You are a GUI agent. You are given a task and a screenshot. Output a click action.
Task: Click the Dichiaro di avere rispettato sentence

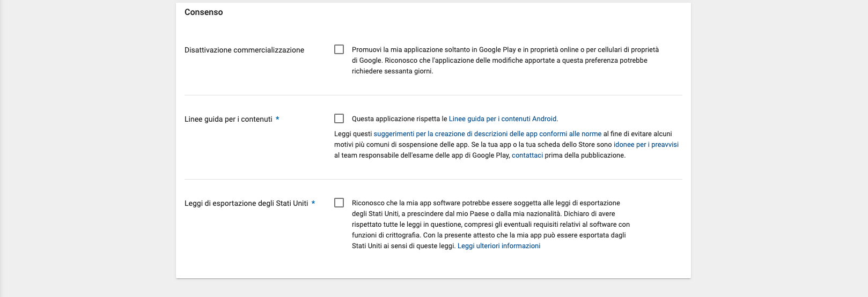[491, 219]
